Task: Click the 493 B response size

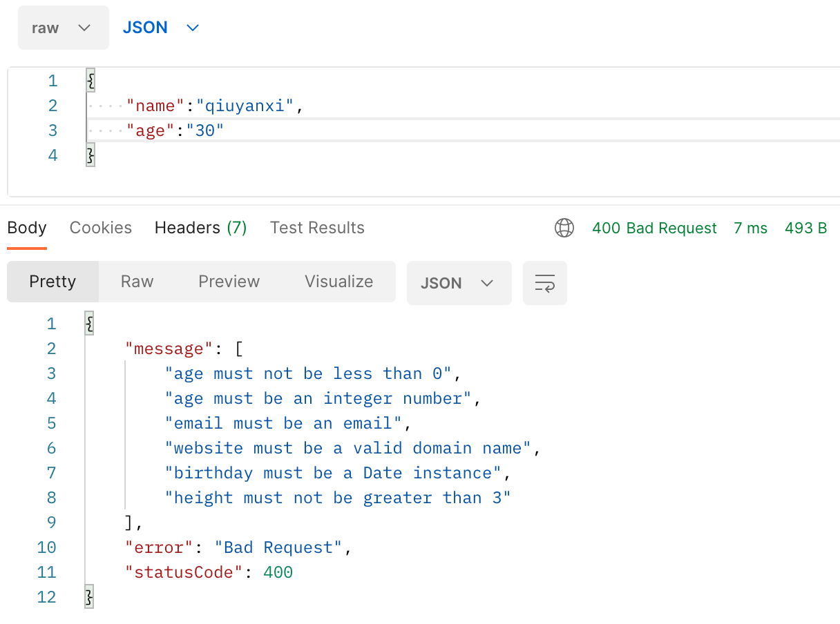Action: [x=805, y=228]
